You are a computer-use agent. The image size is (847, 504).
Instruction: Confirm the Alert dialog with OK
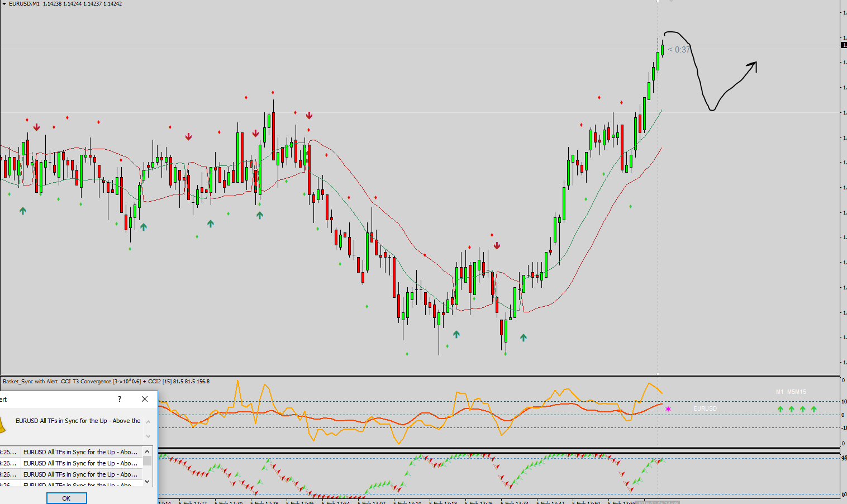click(x=66, y=498)
